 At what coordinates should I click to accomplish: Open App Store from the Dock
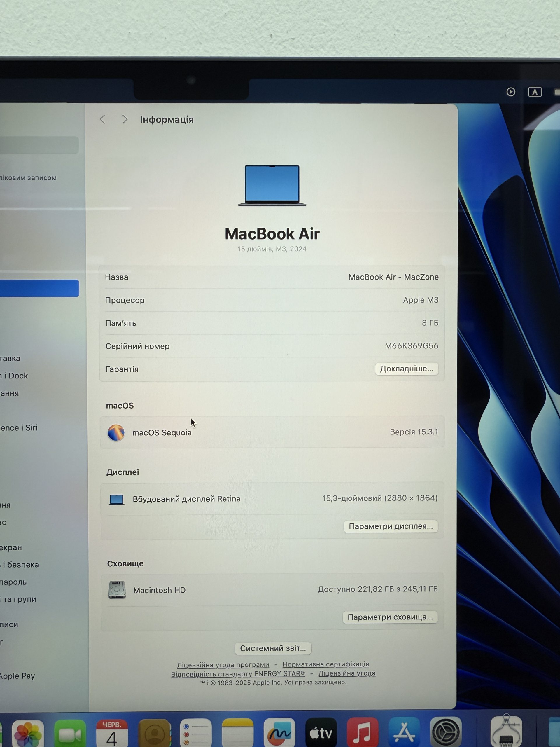coord(404,733)
